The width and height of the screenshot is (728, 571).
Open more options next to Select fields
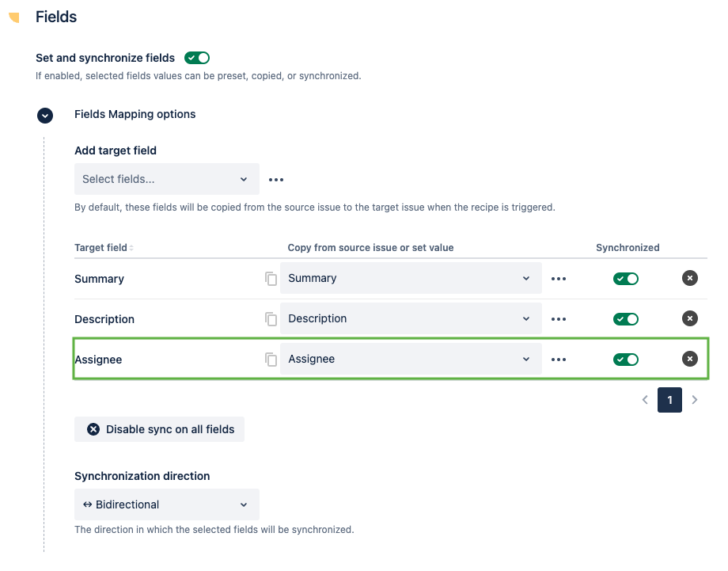pos(275,180)
